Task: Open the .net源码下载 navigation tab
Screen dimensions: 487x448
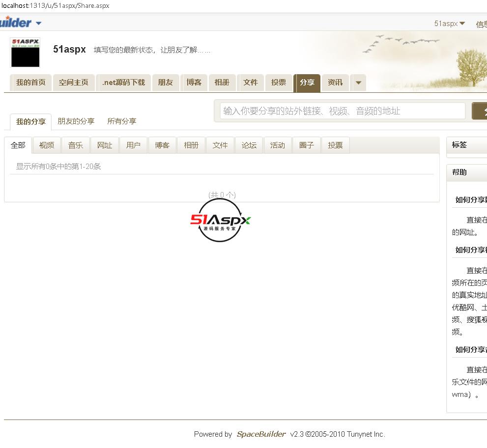Action: tap(124, 83)
